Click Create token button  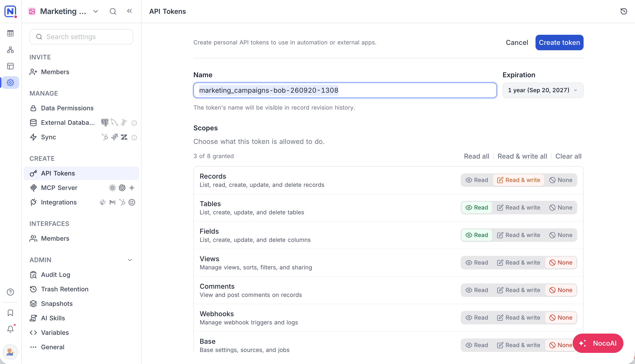tap(559, 42)
